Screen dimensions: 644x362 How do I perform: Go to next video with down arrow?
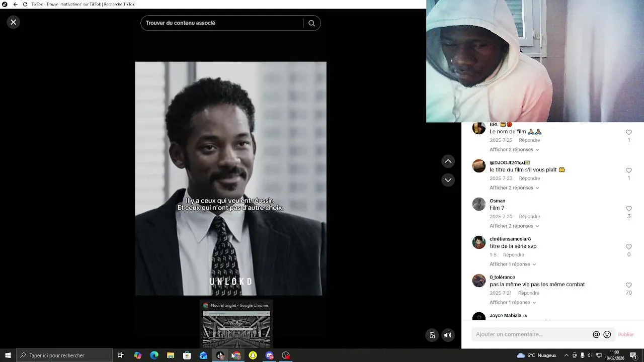448,180
